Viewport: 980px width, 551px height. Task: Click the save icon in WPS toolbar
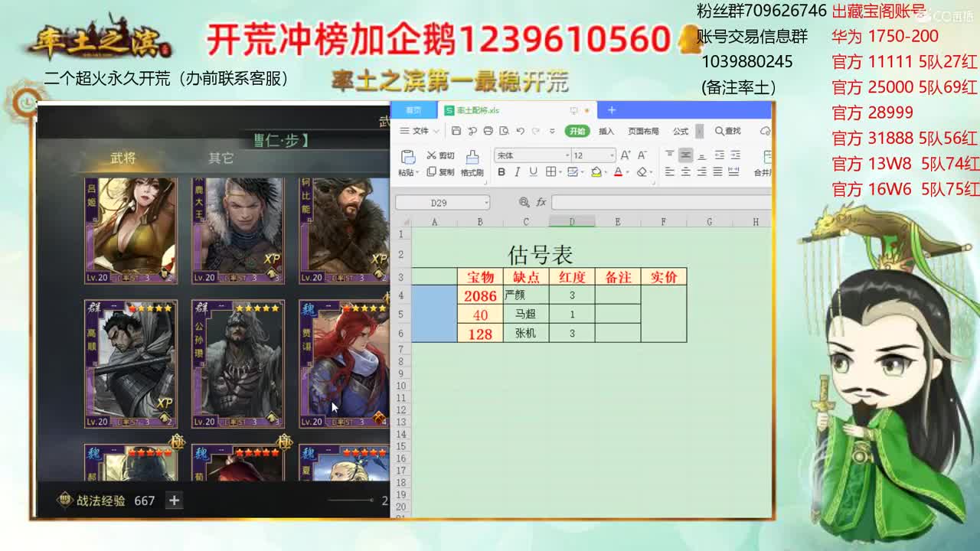click(x=456, y=131)
